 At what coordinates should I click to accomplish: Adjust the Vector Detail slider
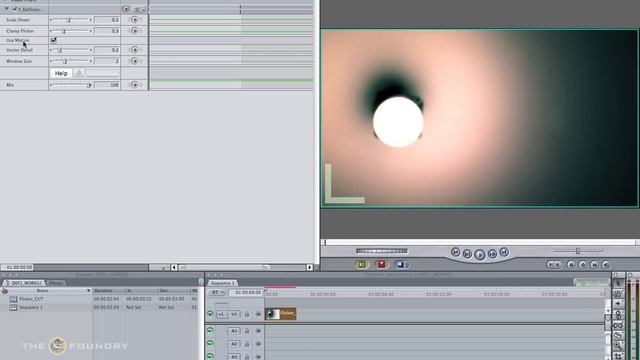coord(70,50)
